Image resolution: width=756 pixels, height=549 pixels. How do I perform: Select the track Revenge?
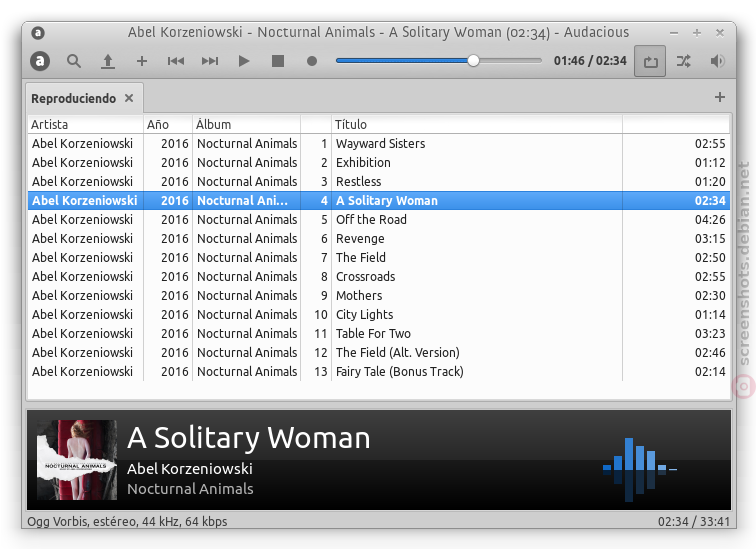coord(379,239)
